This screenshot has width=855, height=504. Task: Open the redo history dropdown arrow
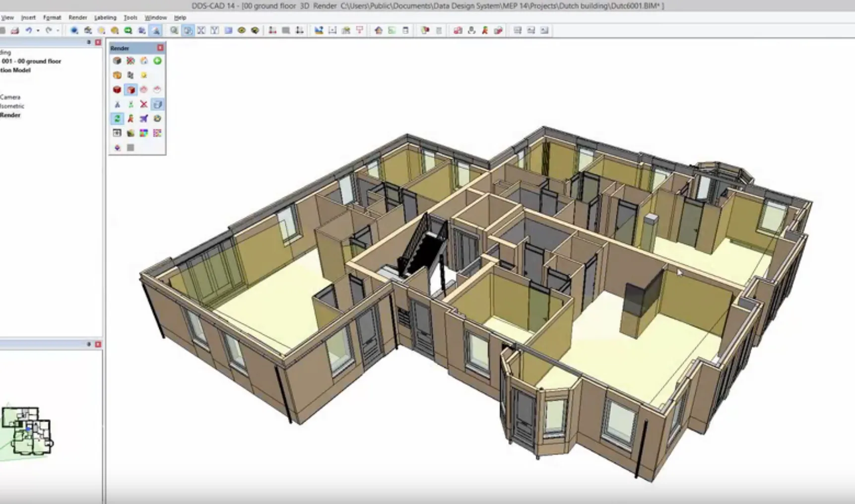coord(58,31)
